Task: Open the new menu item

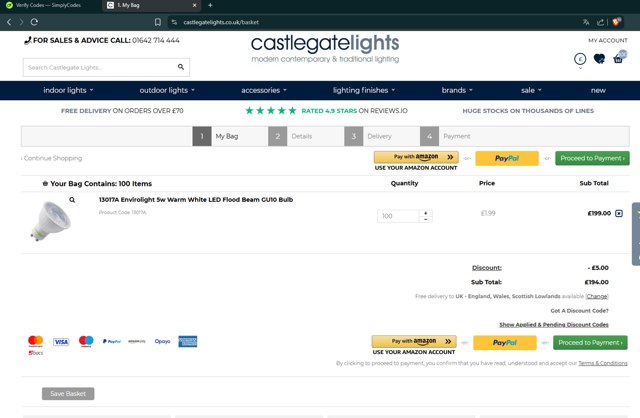Action: coord(598,90)
